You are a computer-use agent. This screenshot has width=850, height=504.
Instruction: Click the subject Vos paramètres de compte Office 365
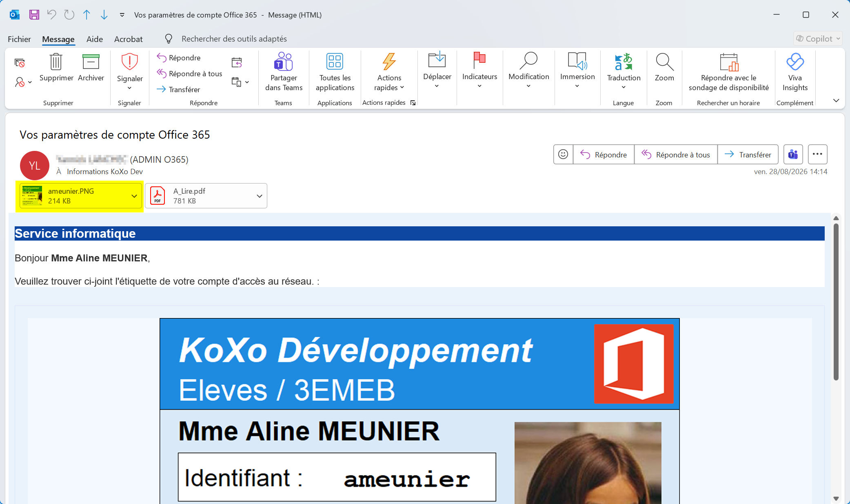point(115,135)
